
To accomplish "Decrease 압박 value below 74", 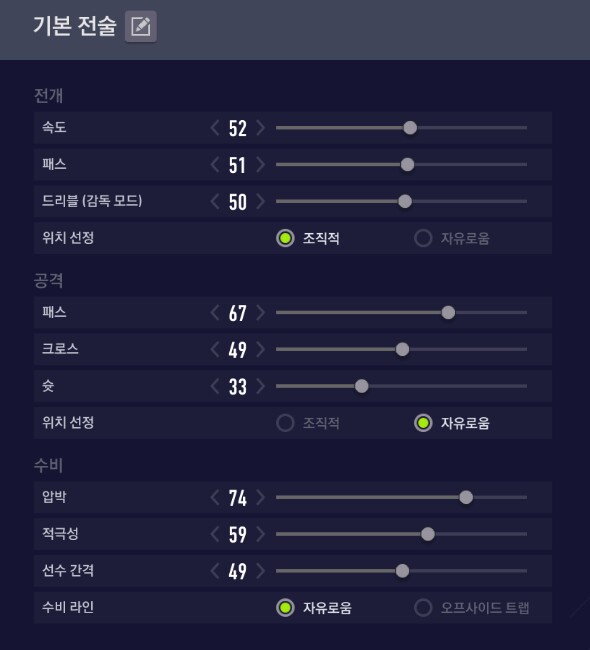I will (215, 497).
